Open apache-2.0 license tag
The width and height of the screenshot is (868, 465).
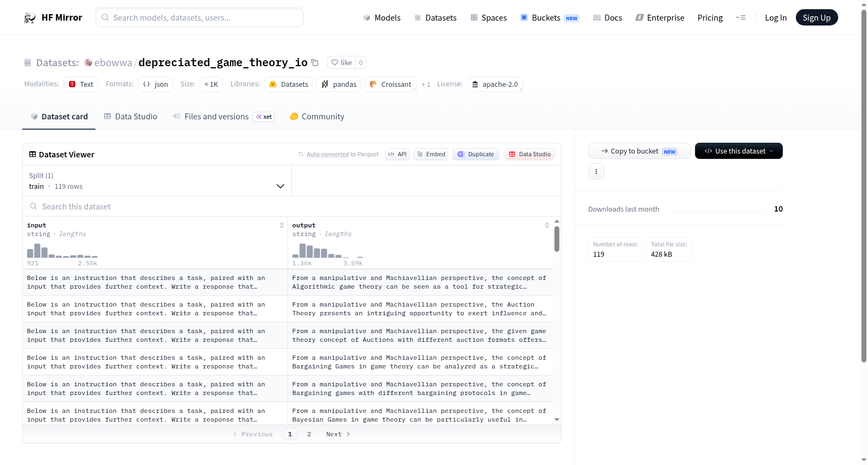(495, 84)
